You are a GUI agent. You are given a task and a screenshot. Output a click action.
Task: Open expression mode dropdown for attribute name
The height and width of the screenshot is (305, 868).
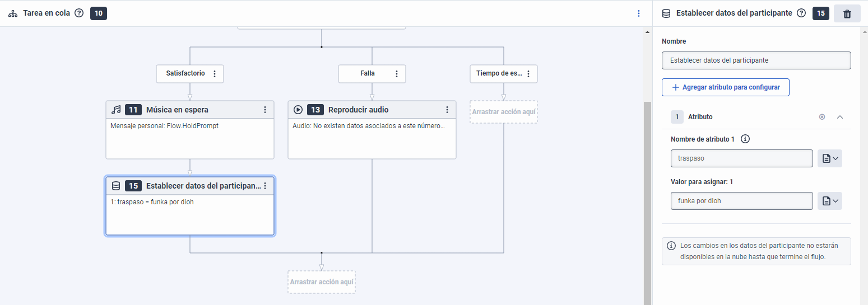[x=830, y=158]
